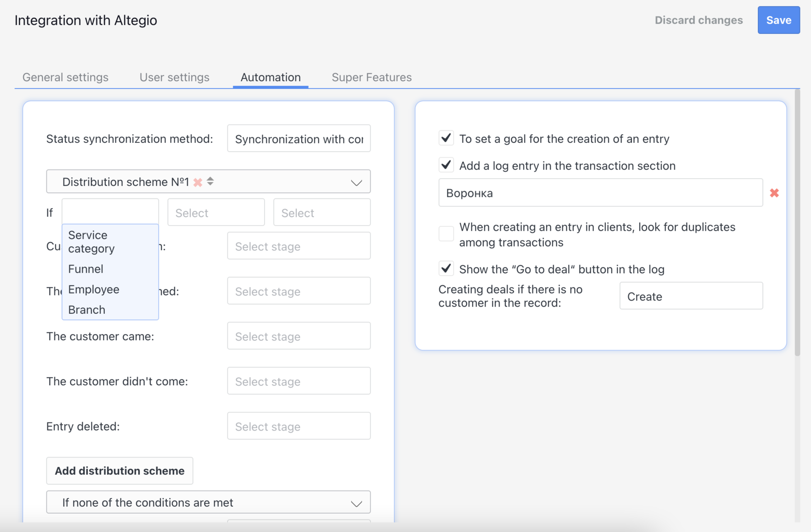Select stage for 'Entry deleted'

[x=299, y=426]
